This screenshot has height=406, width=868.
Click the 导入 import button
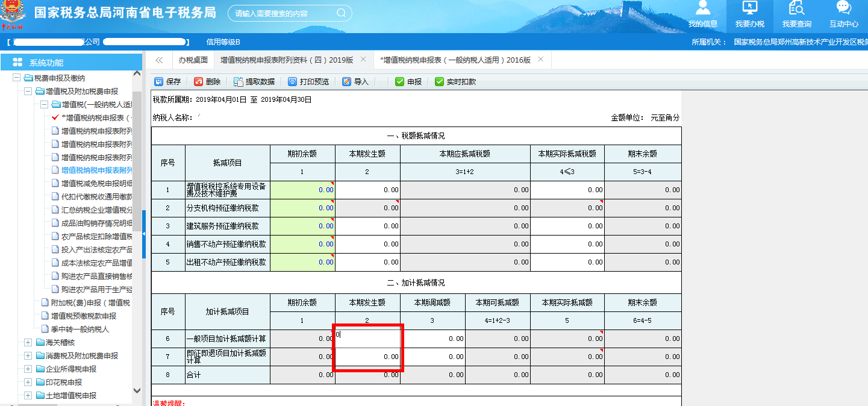click(355, 82)
